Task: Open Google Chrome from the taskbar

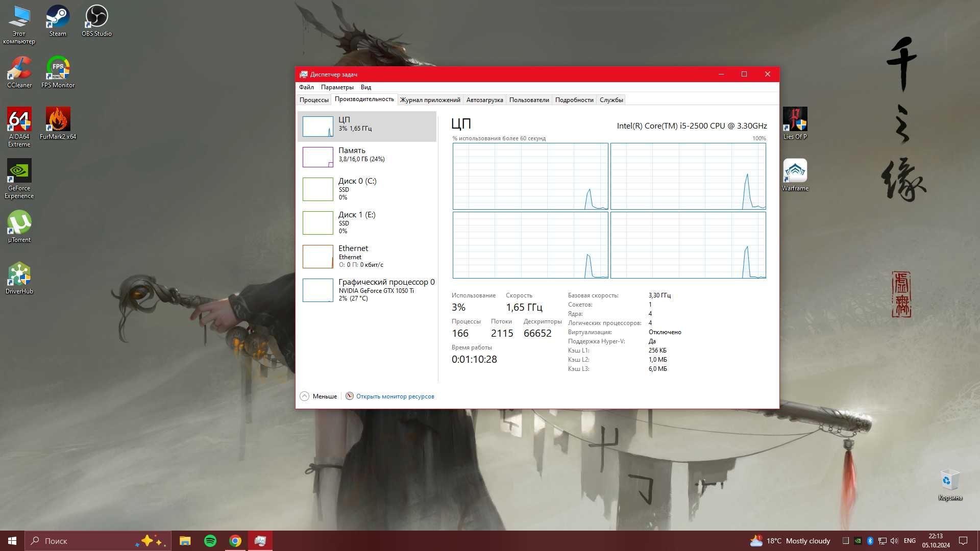Action: pyautogui.click(x=235, y=541)
